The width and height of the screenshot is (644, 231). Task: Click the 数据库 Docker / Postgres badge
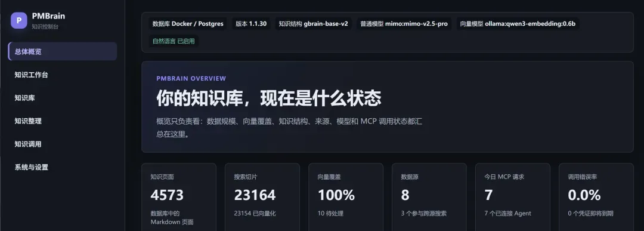(188, 24)
